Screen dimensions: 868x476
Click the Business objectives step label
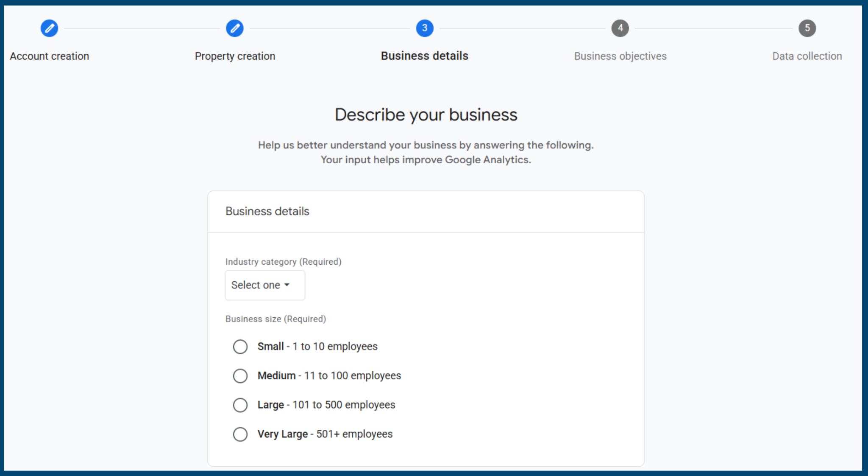coord(620,56)
